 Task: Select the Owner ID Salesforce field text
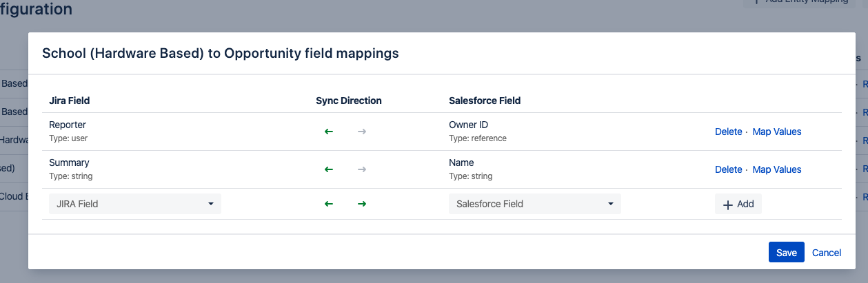click(468, 125)
